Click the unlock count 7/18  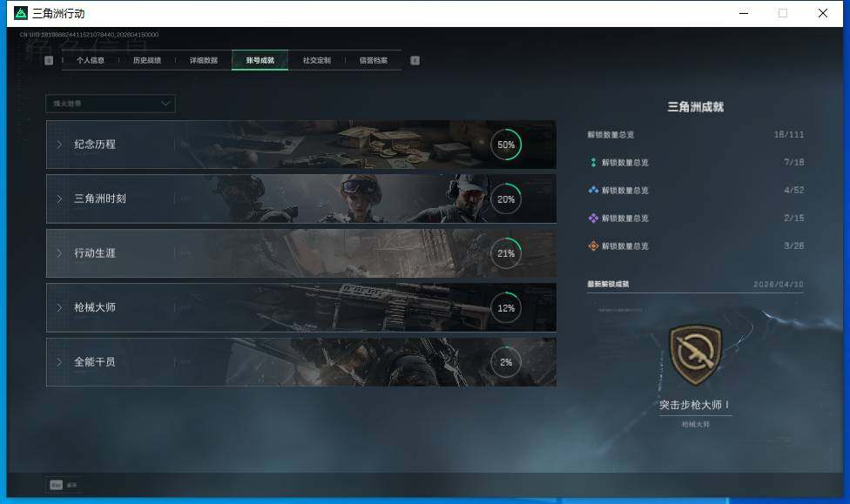coord(793,162)
